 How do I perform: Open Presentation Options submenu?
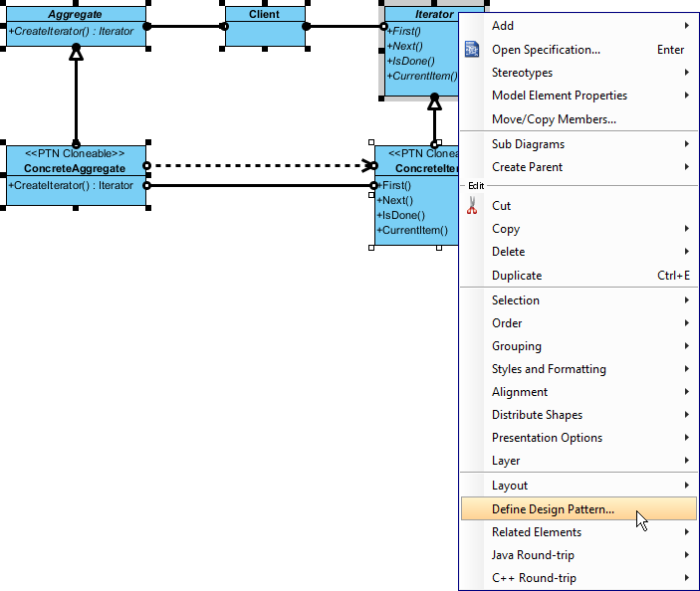coord(579,438)
